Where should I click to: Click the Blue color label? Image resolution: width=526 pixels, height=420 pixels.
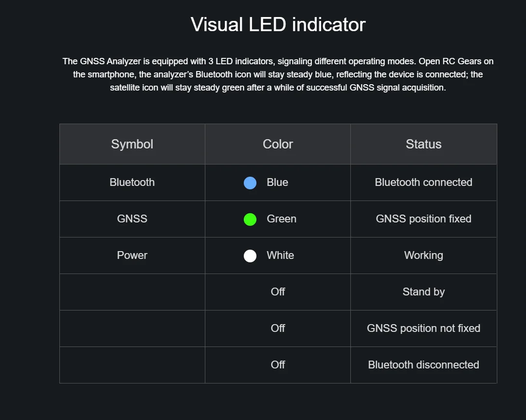pyautogui.click(x=277, y=183)
